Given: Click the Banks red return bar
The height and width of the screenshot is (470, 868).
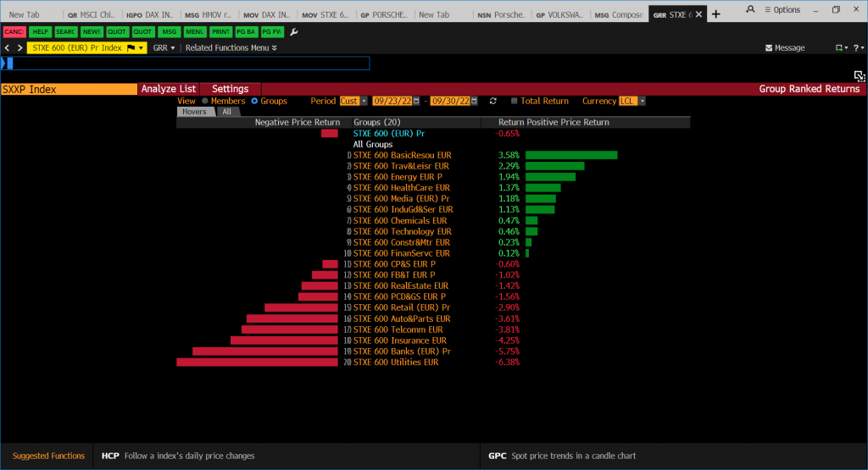Looking at the screenshot, I should click(x=265, y=351).
